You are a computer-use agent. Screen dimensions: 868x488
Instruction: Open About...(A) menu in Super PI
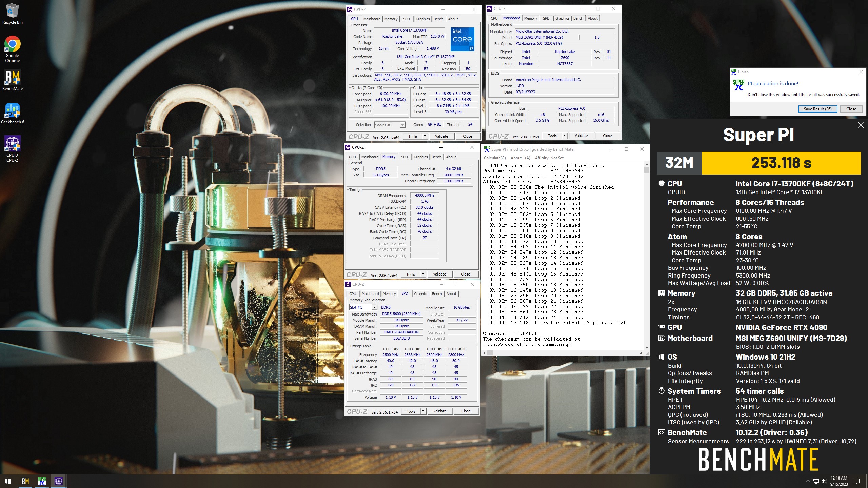(x=520, y=158)
